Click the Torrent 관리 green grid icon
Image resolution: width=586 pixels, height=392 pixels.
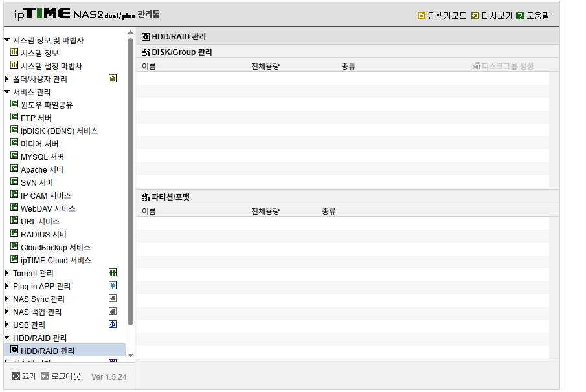[113, 272]
